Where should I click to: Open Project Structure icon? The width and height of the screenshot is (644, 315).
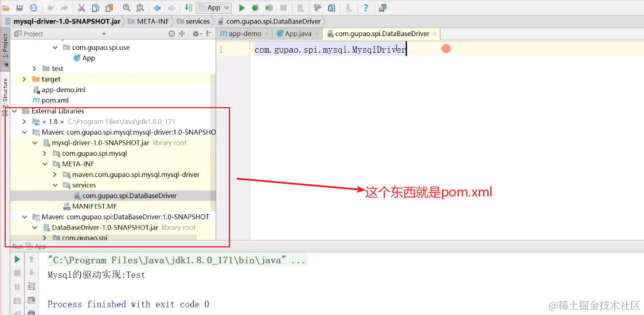click(331, 7)
